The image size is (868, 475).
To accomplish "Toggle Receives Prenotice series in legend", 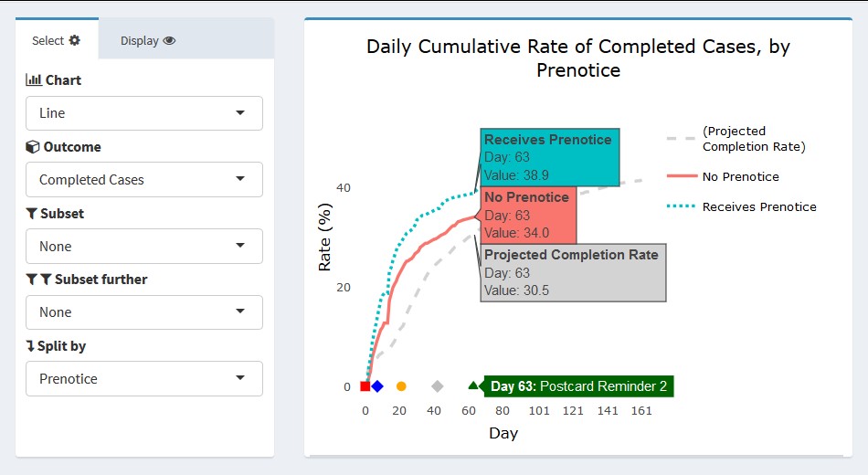I will tap(758, 206).
